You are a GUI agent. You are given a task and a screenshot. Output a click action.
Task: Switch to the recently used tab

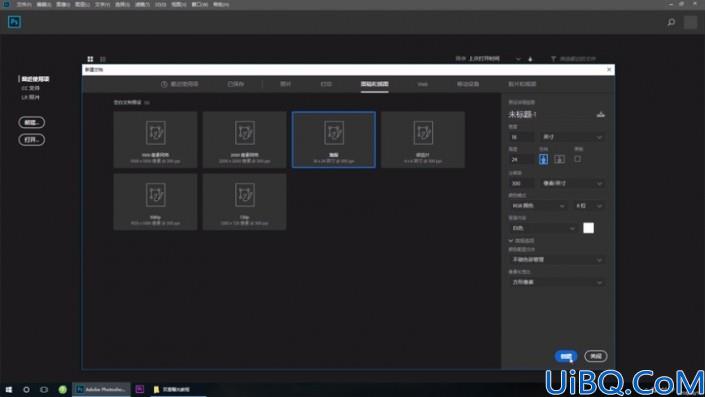click(180, 84)
